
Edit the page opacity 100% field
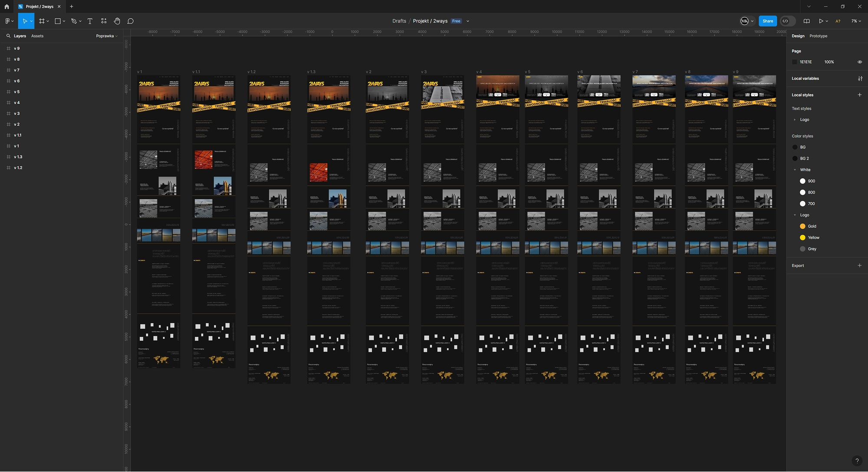[x=829, y=62]
